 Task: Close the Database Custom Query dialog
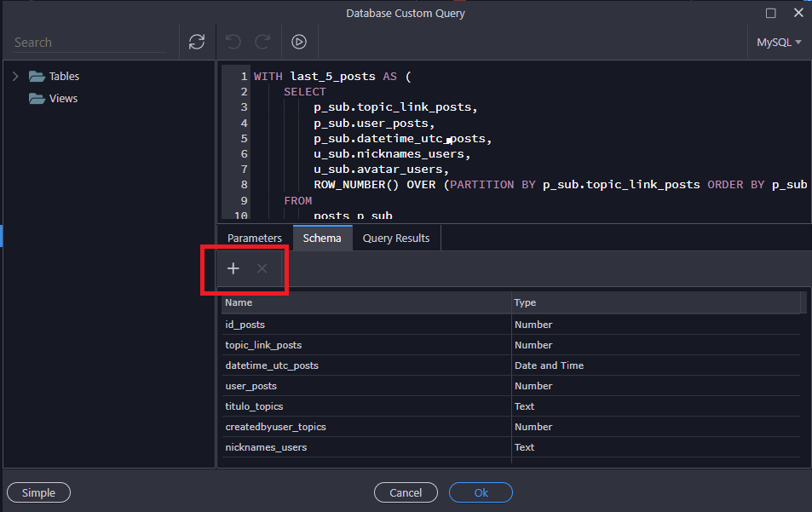[x=798, y=13]
